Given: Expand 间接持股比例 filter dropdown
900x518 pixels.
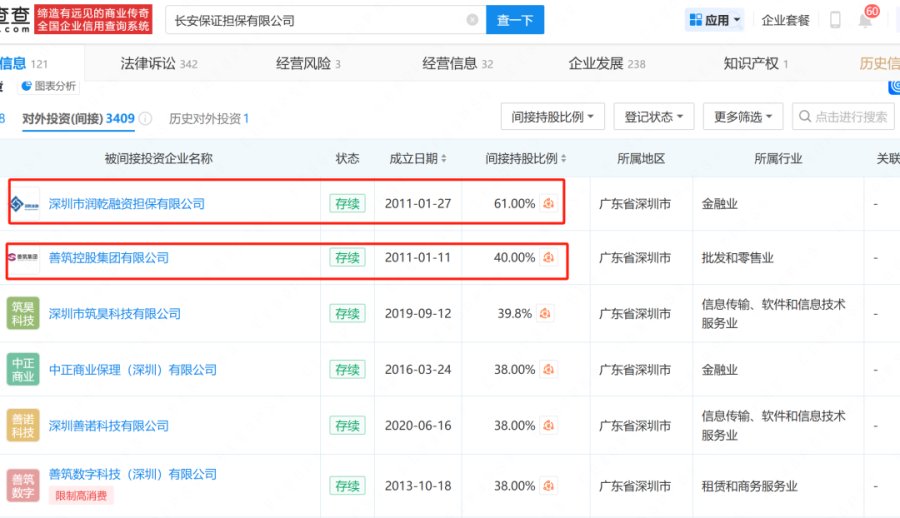Looking at the screenshot, I should coord(552,117).
